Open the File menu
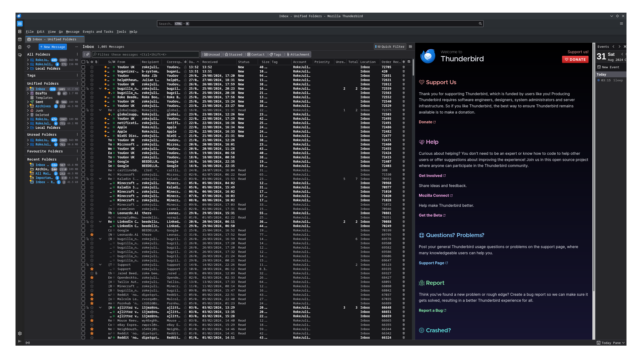The image size is (642, 364). (x=30, y=31)
